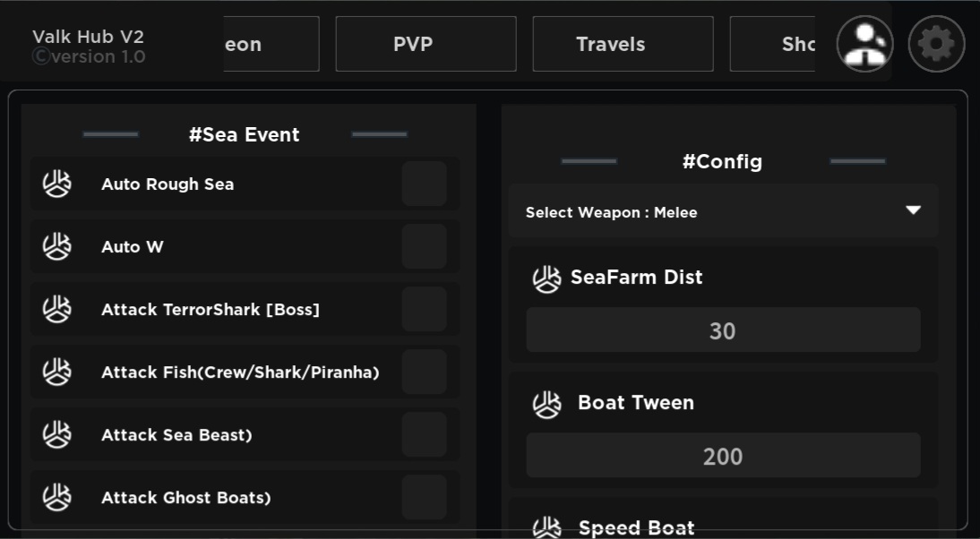980x539 pixels.
Task: Enable the Auto Rough Sea toggle
Action: point(424,184)
